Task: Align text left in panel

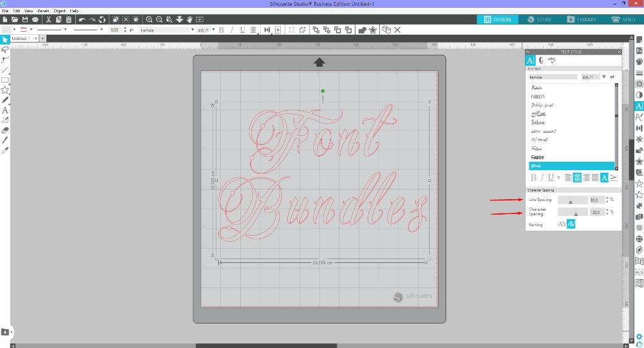Action: [x=568, y=177]
